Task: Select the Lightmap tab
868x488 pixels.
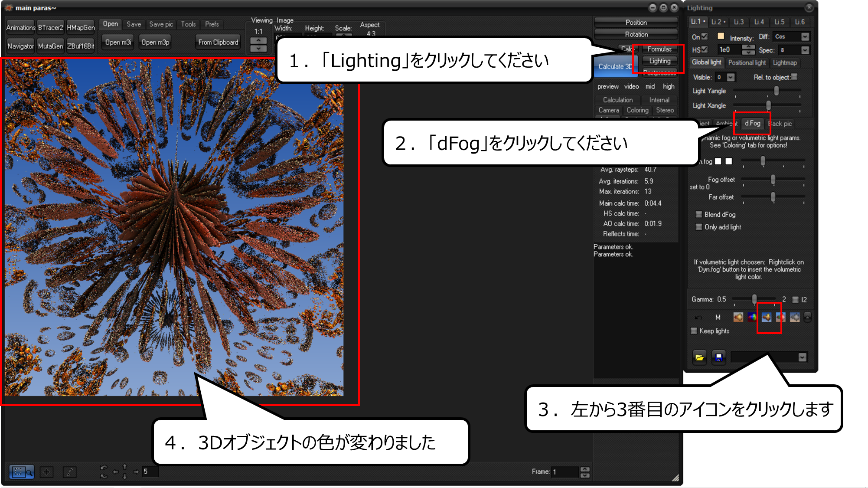Action: tap(785, 62)
